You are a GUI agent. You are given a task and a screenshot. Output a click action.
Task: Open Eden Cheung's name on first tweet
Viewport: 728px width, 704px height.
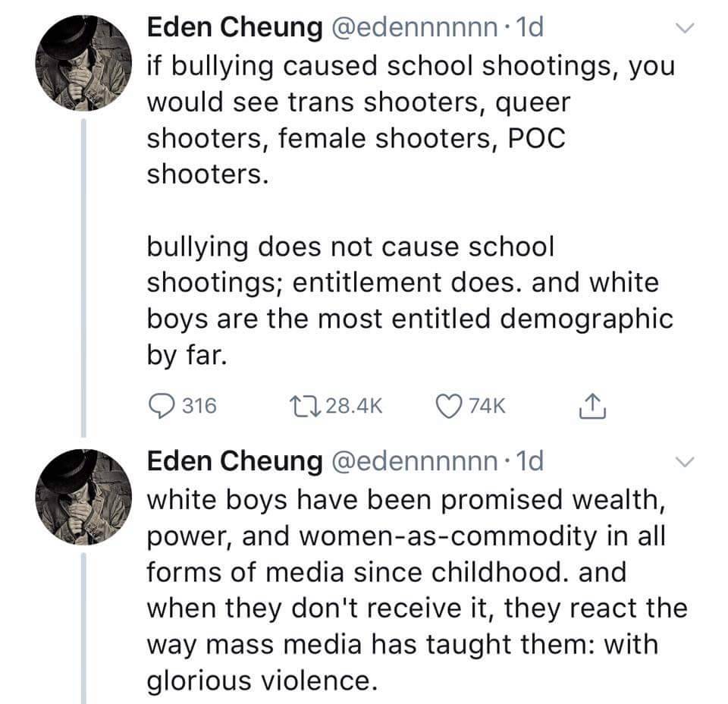[234, 29]
